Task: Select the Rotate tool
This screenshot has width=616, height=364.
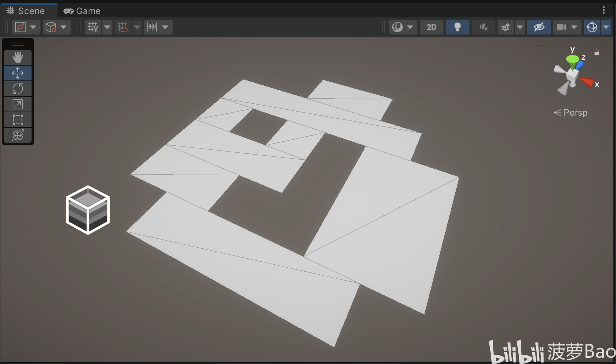Action: coord(18,89)
